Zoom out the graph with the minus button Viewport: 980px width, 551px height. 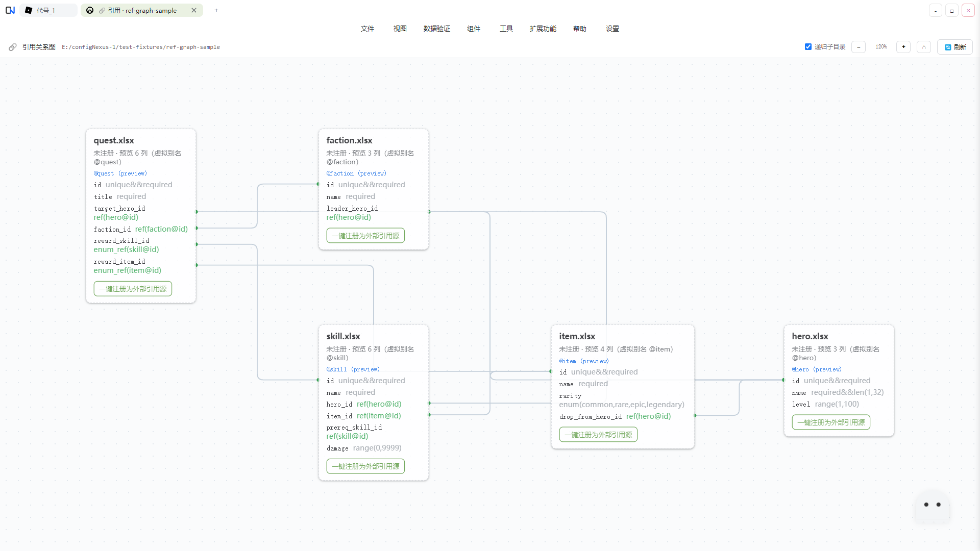859,47
